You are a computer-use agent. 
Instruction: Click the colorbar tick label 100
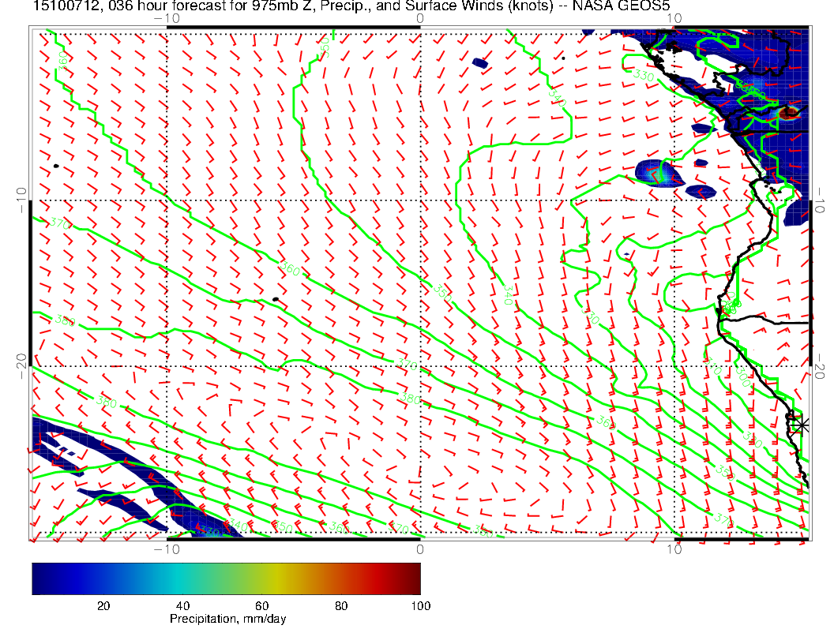pyautogui.click(x=421, y=606)
